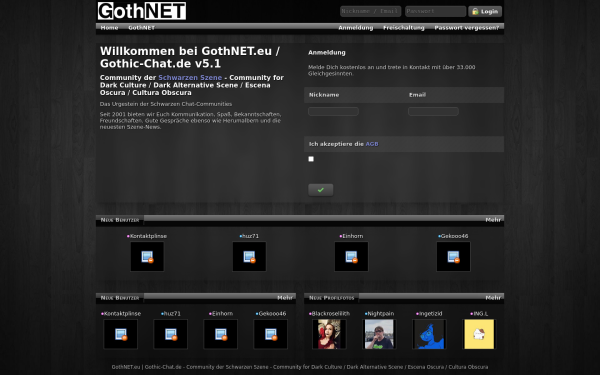Click Einhorn placeholder avatar in lower-left panel
Screen dimensions: 600x375
click(220, 334)
